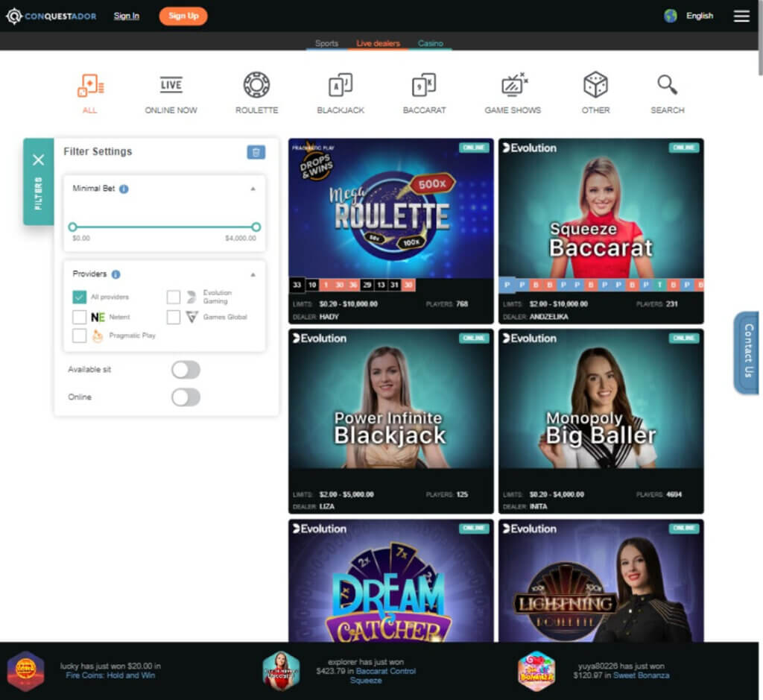Close the Filters panel with X

[x=39, y=160]
